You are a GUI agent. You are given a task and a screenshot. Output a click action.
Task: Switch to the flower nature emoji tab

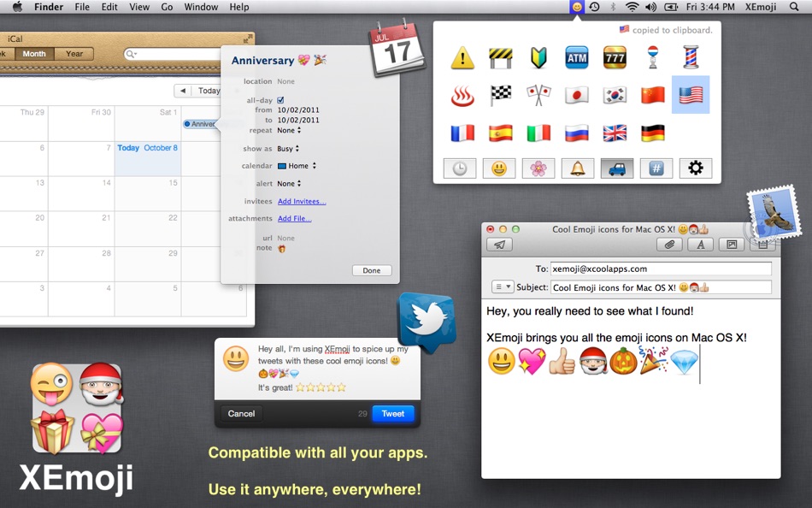click(538, 168)
